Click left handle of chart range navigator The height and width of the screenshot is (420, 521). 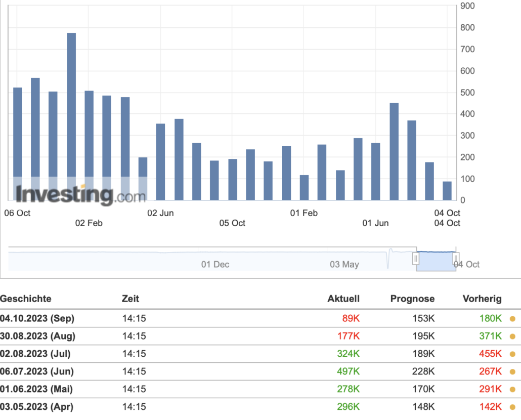(x=416, y=259)
